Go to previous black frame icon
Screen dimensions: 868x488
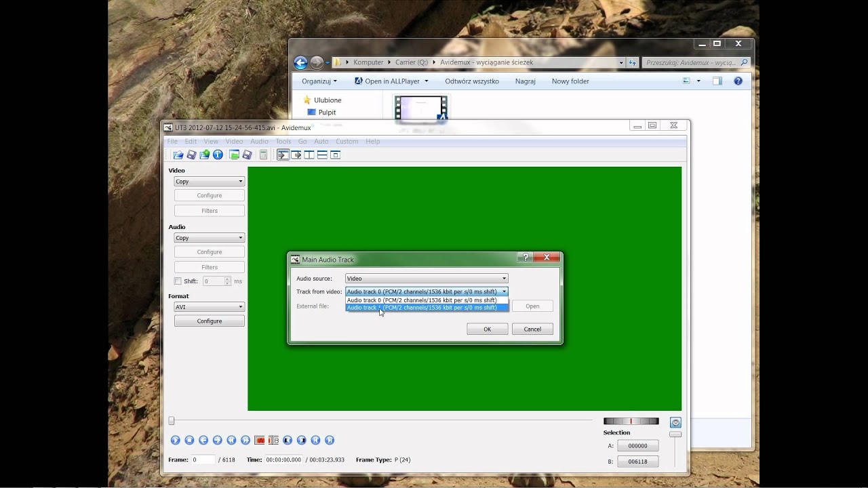coord(288,441)
